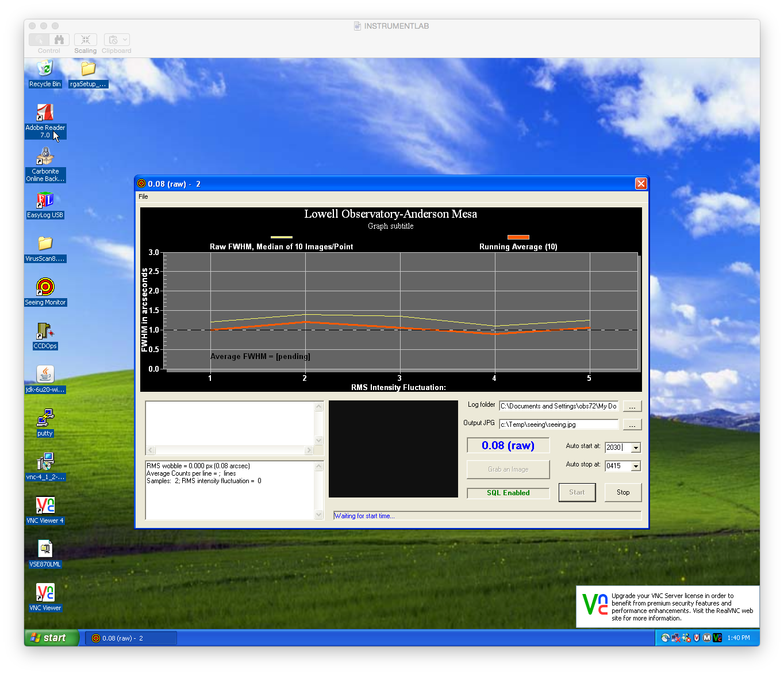Click the gray M tray icon
This screenshot has width=784, height=675.
(707, 638)
